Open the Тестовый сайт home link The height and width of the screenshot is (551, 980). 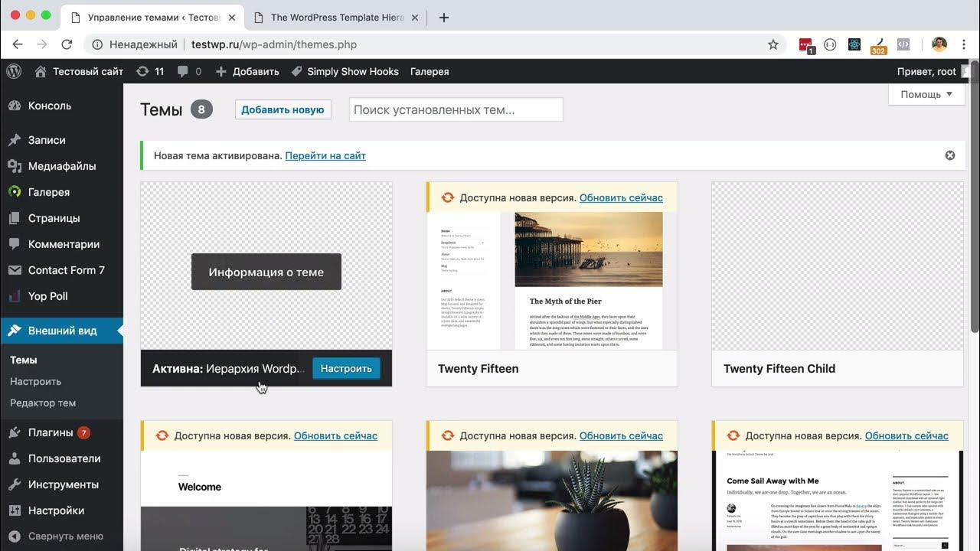tap(79, 71)
